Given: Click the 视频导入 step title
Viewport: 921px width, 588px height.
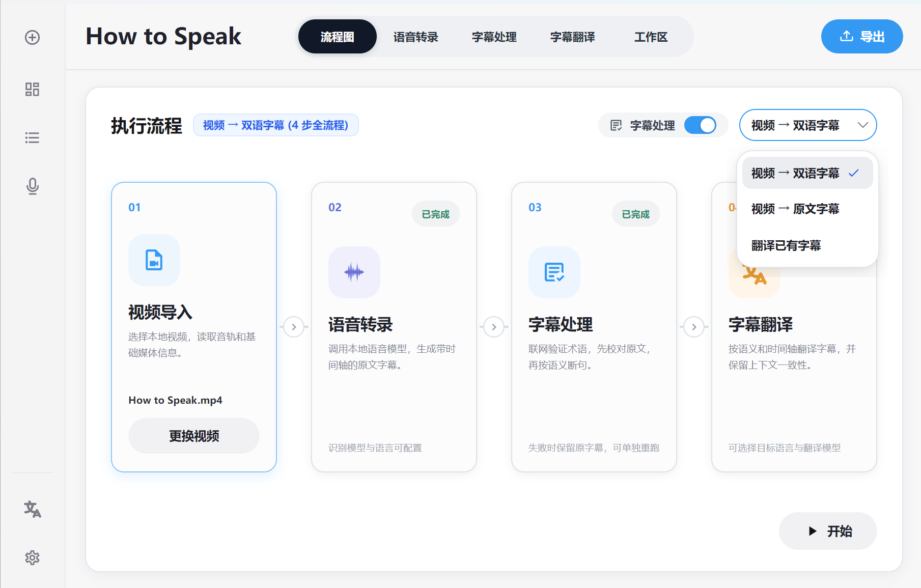Looking at the screenshot, I should tap(160, 312).
